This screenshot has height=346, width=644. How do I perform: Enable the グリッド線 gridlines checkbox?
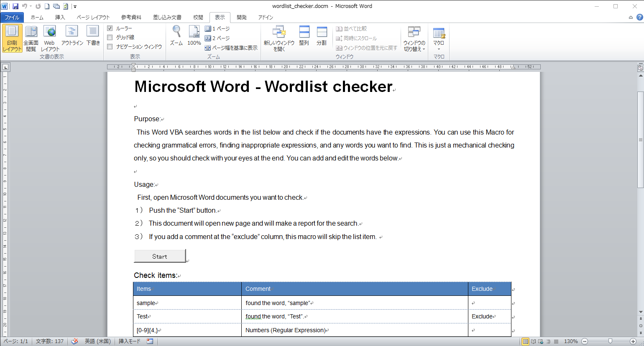110,38
